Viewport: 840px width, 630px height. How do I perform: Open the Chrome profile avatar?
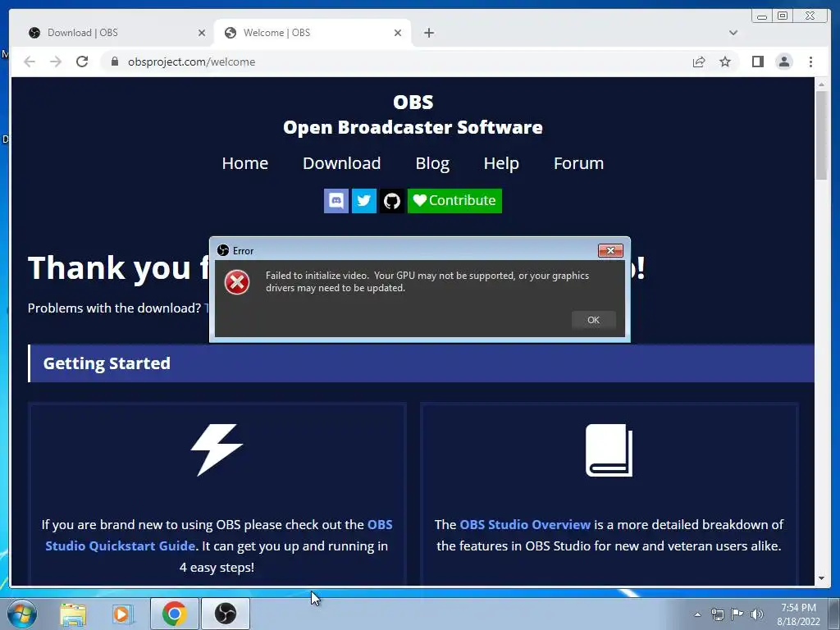[x=783, y=62]
